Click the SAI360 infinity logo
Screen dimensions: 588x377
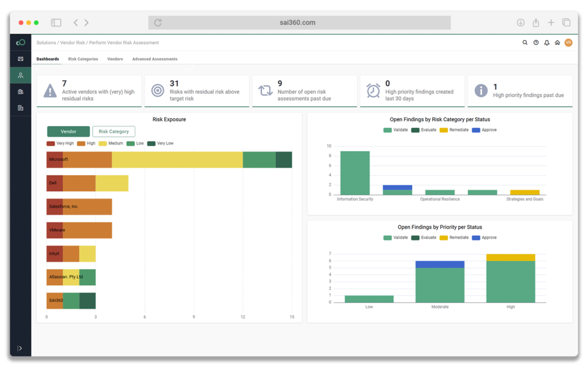click(x=21, y=42)
